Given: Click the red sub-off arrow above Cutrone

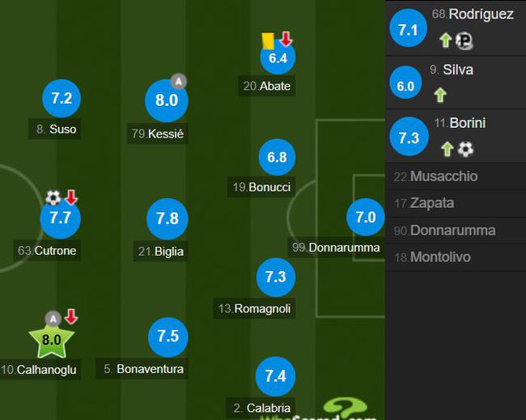Looking at the screenshot, I should pyautogui.click(x=70, y=197).
